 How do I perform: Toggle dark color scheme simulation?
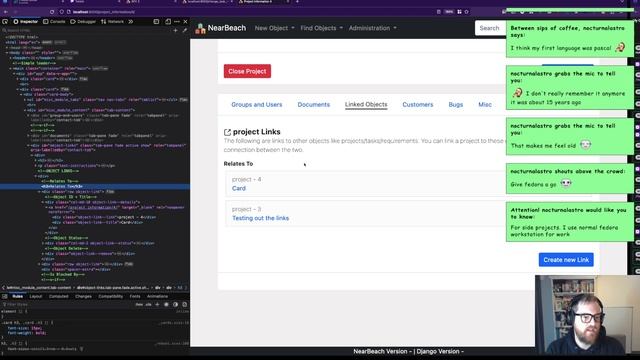(176, 304)
